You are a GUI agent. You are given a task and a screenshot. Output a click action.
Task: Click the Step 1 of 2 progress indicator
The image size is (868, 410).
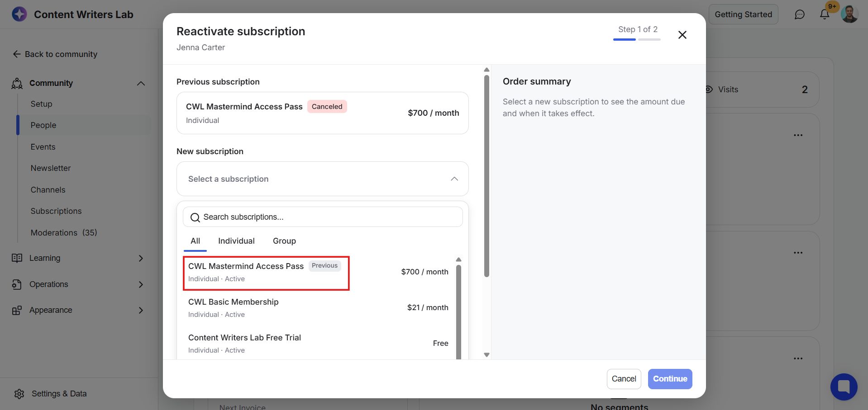pos(637,33)
